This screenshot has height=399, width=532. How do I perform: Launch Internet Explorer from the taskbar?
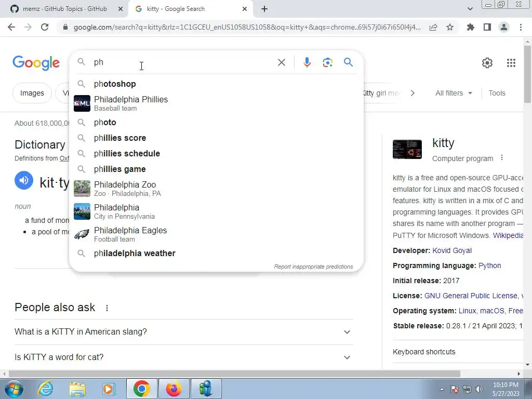(x=46, y=389)
